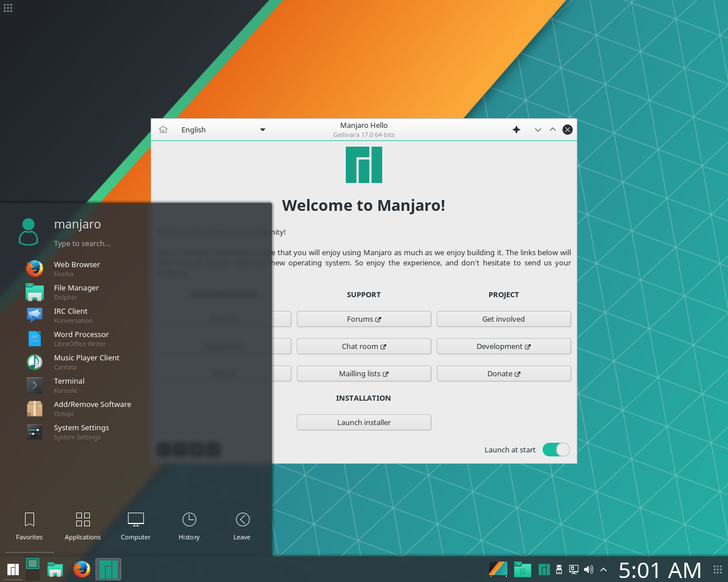Disable Launch at start
Screen dimensions: 728x582
point(556,450)
